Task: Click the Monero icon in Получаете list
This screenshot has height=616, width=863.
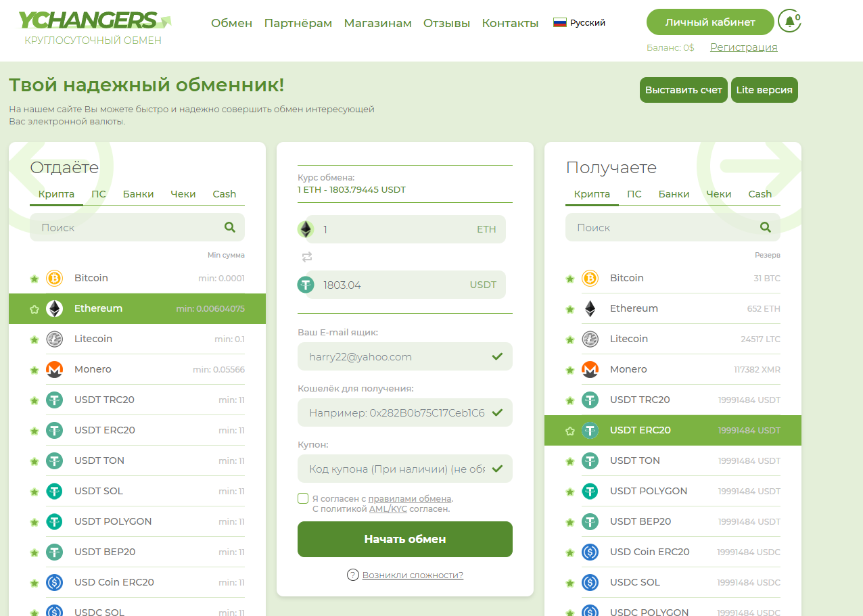Action: pos(590,369)
